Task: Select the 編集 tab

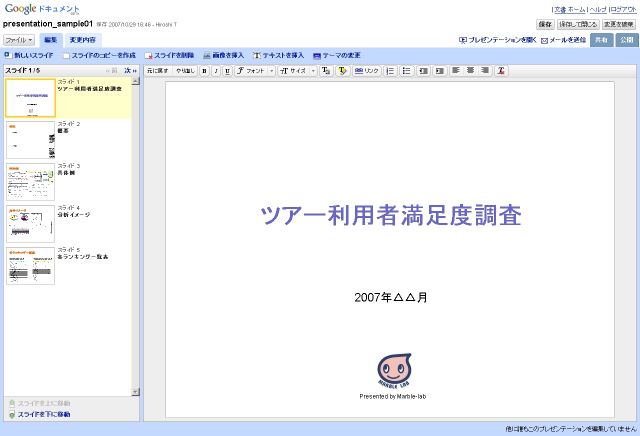Action: point(52,40)
